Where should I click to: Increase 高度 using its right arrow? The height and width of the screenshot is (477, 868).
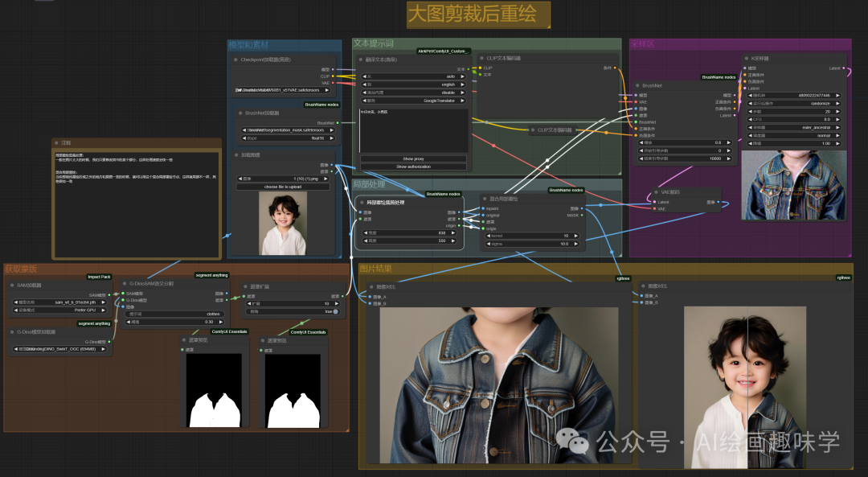[x=452, y=241]
